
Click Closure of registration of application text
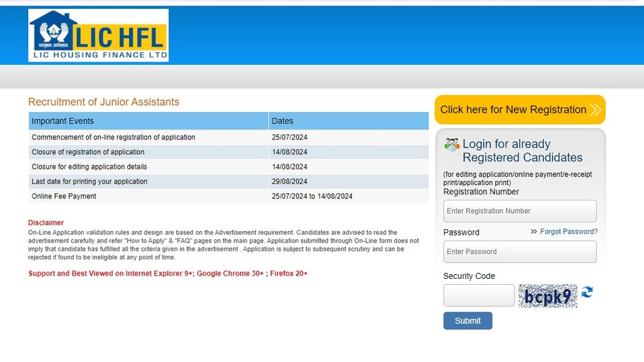point(88,152)
